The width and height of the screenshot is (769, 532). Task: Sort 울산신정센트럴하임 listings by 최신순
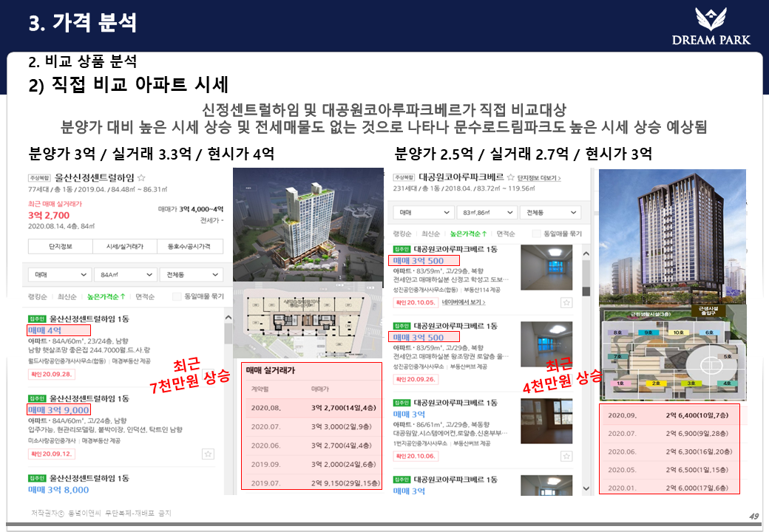click(x=67, y=296)
